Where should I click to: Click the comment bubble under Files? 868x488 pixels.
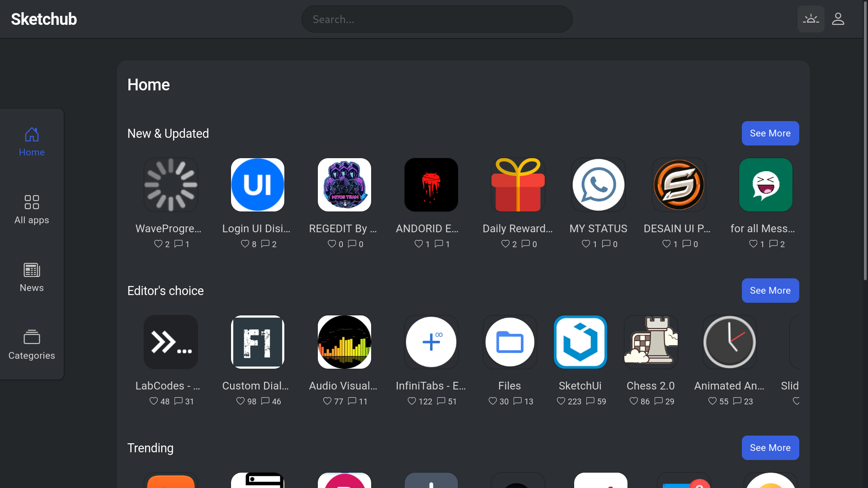pos(518,401)
